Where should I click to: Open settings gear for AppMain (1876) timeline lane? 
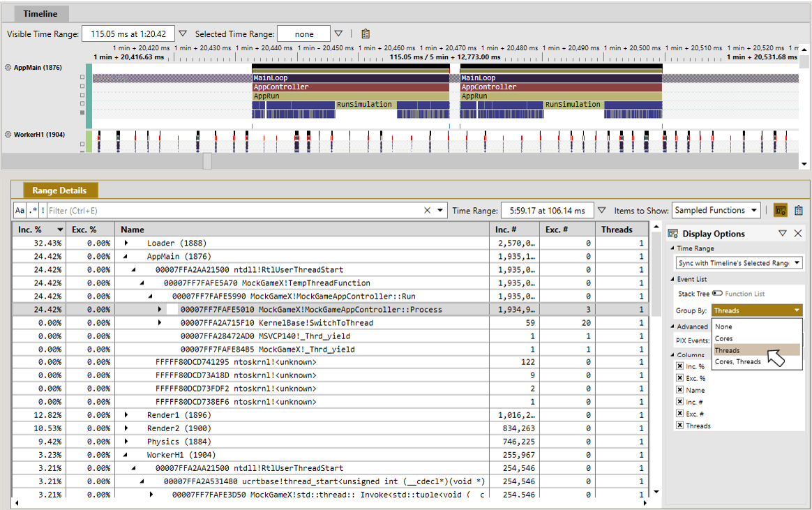click(x=8, y=67)
